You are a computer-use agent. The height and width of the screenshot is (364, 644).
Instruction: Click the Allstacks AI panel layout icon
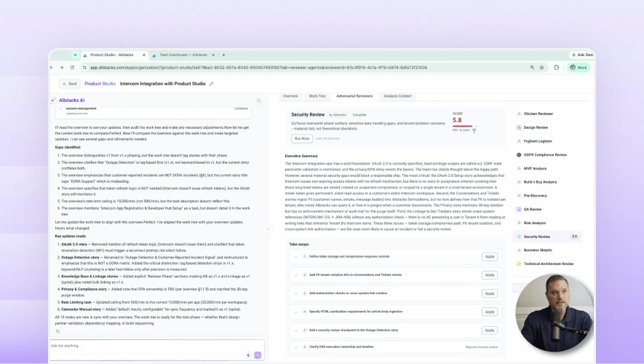point(259,100)
